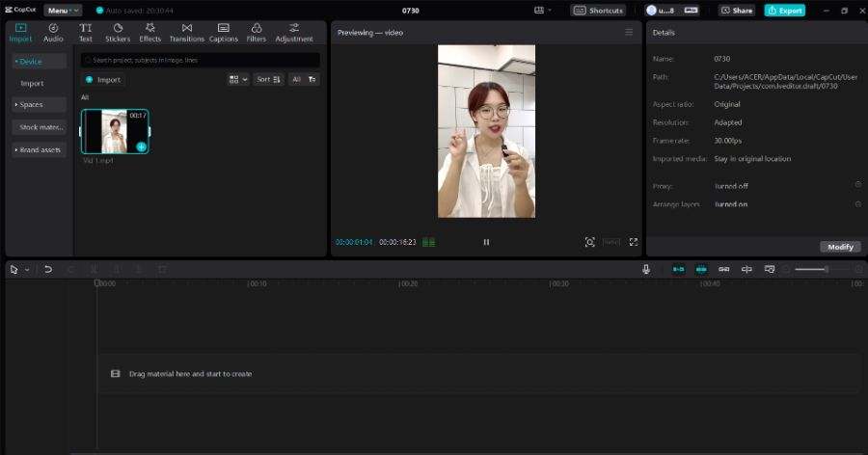The width and height of the screenshot is (868, 455).
Task: Click the Split clip icon
Action: (95, 270)
